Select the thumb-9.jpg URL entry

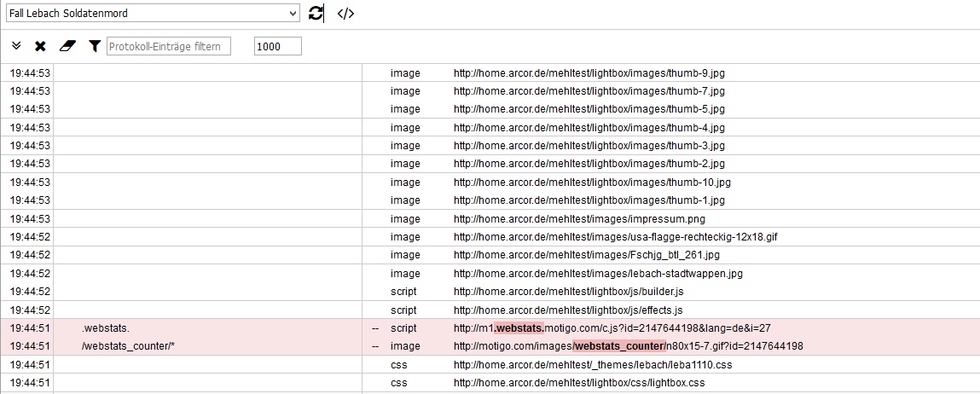pyautogui.click(x=589, y=73)
